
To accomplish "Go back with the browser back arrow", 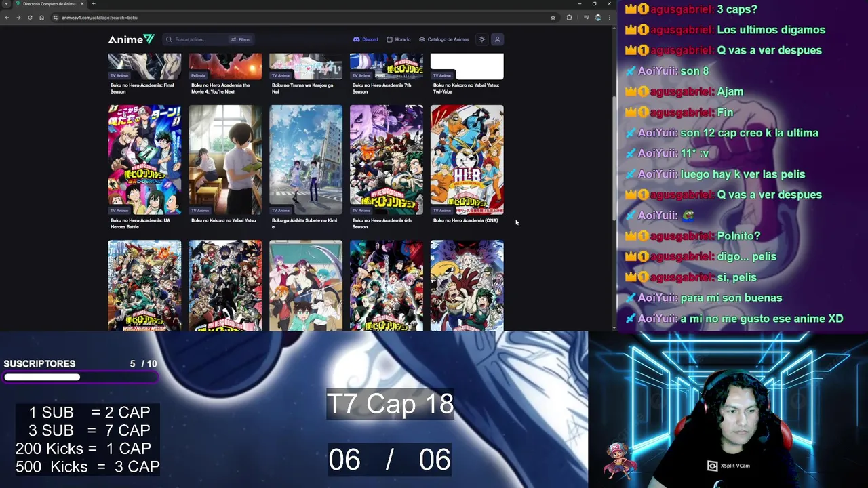I will point(7,18).
